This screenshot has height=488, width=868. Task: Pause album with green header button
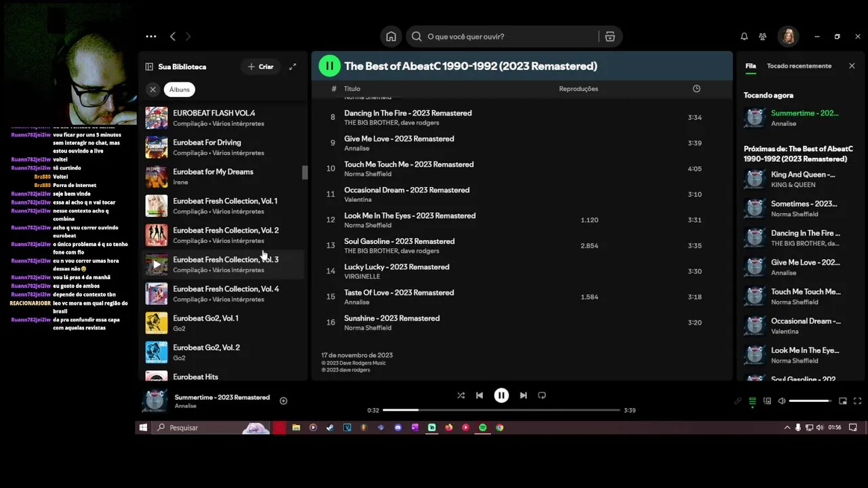click(330, 66)
